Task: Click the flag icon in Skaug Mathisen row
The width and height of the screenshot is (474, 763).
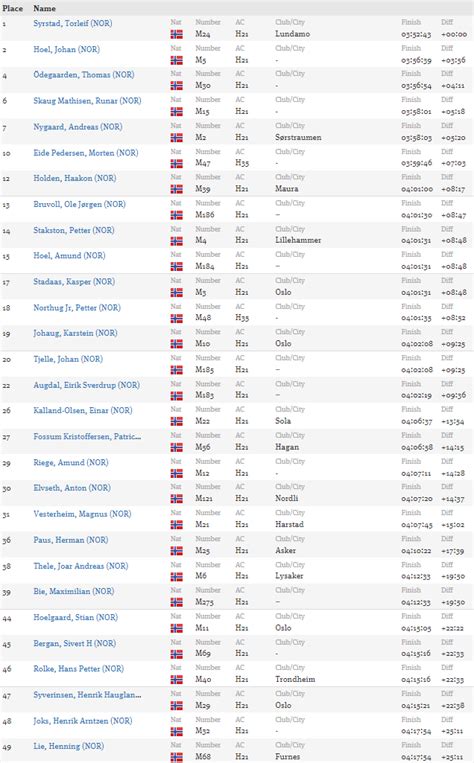Action: 177,112
